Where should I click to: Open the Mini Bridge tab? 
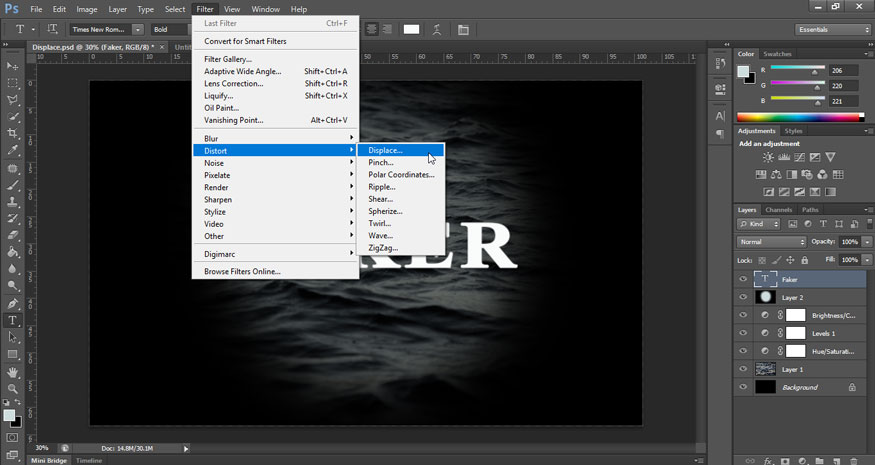pos(49,461)
